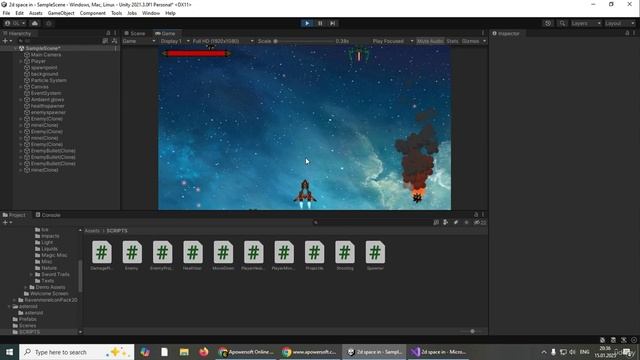Open the Display 1 dropdown
This screenshot has height=360, width=640.
[x=175, y=41]
